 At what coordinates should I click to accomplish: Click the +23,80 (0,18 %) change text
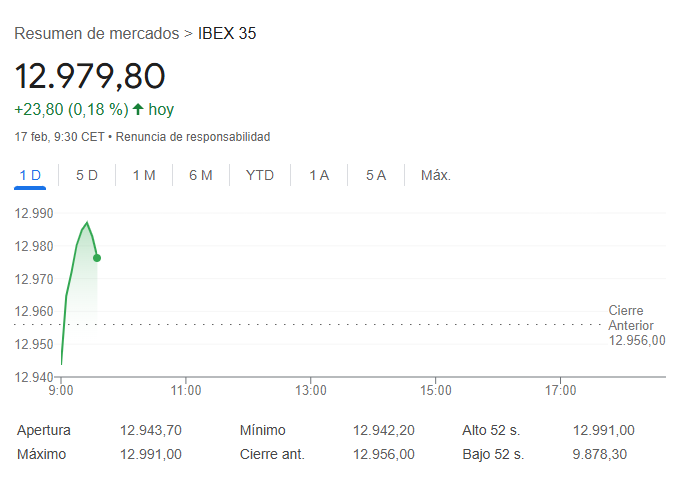click(x=71, y=109)
